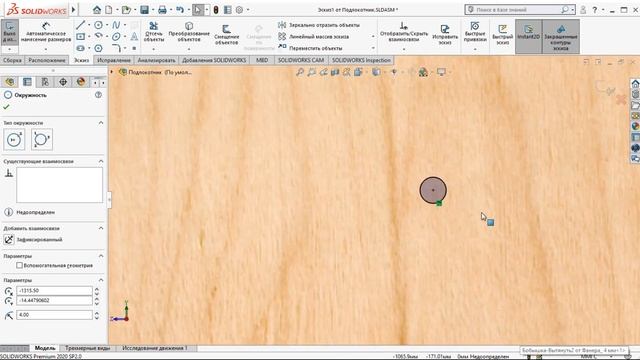Switch to bottom Трехмерные виды (3D Views) tab
This screenshot has width=640, height=360.
pyautogui.click(x=87, y=348)
